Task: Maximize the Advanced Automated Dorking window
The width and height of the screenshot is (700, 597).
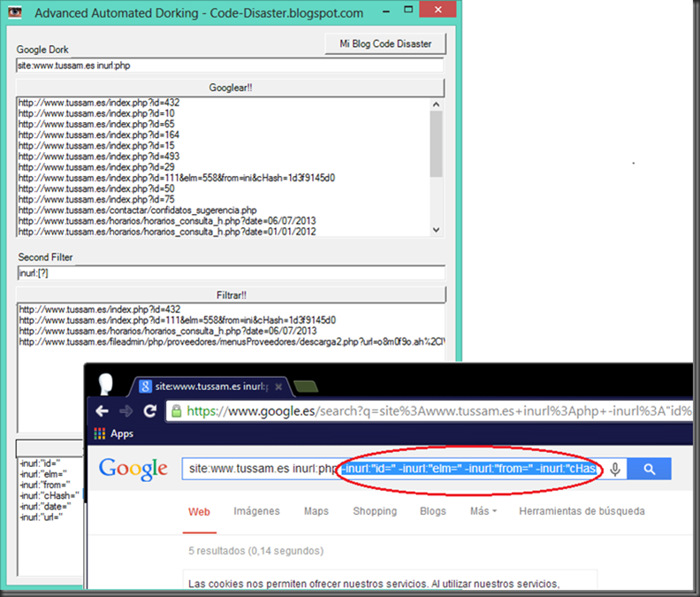Action: coord(408,10)
